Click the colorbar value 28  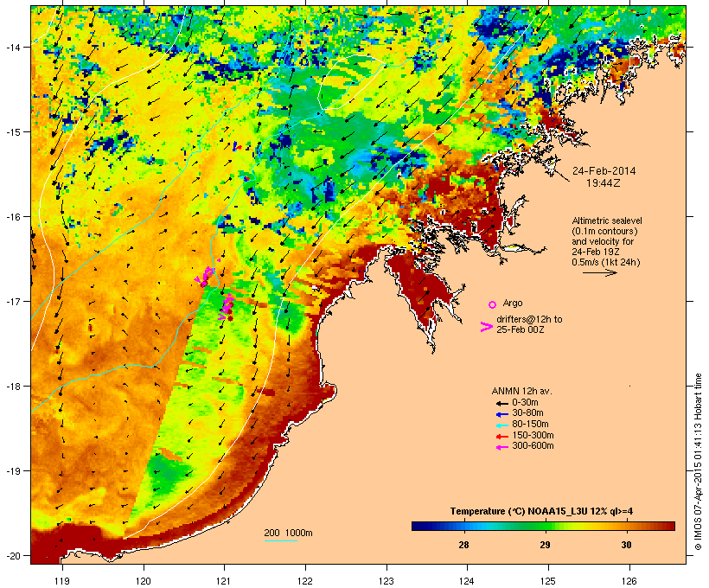coord(463,545)
